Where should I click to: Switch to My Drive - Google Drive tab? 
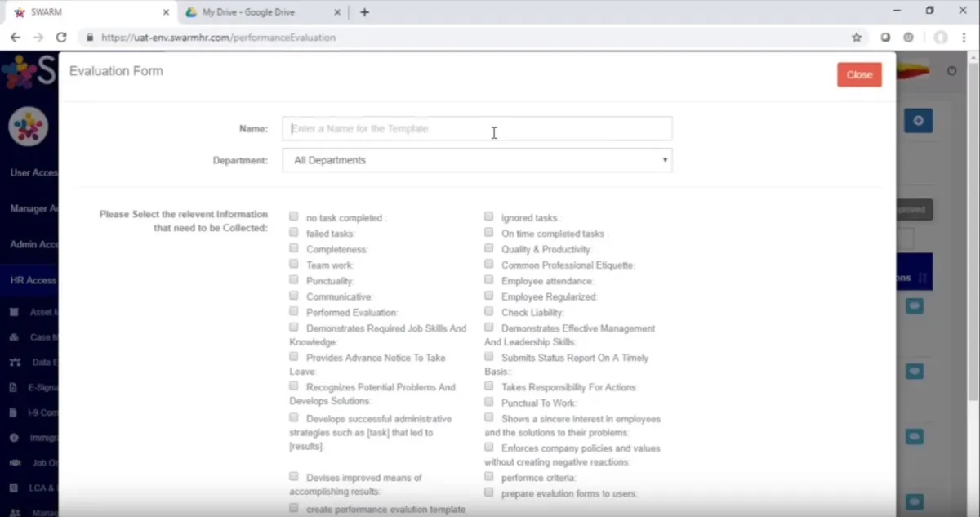point(261,12)
